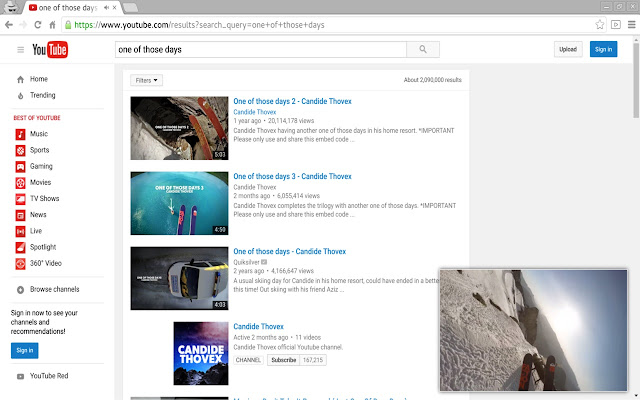Viewport: 640px width, 400px height.
Task: Click Candide Thovex uploader under first result
Action: (255, 112)
